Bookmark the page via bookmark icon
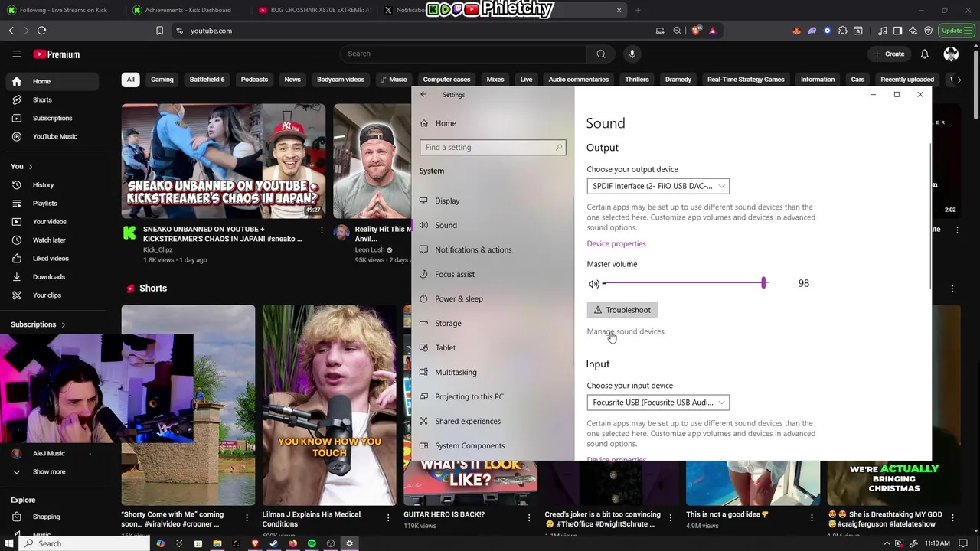 point(159,31)
